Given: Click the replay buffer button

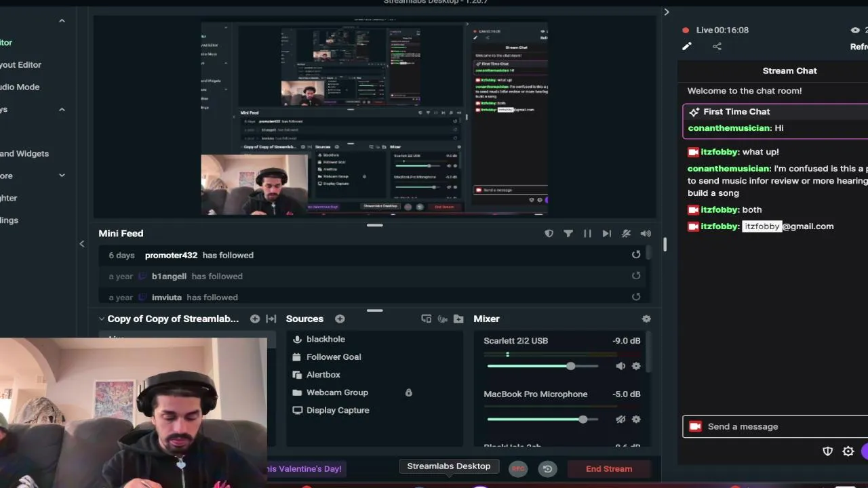Looking at the screenshot, I should tap(547, 468).
